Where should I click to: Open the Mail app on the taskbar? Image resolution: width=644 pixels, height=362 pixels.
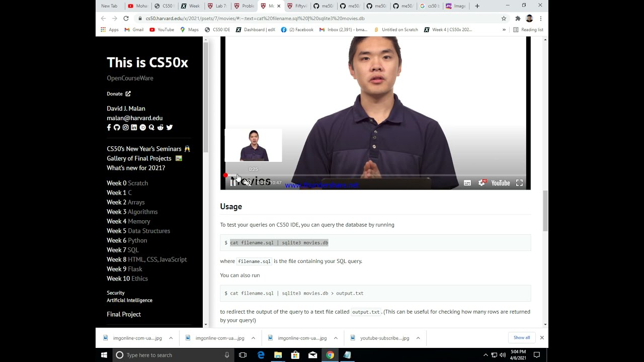(312, 355)
